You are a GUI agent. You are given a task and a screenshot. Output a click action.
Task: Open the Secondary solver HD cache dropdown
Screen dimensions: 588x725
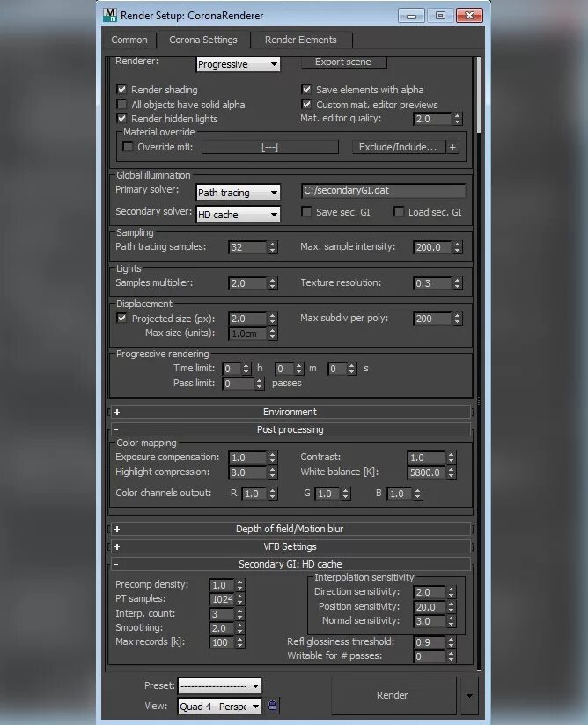pyautogui.click(x=239, y=215)
